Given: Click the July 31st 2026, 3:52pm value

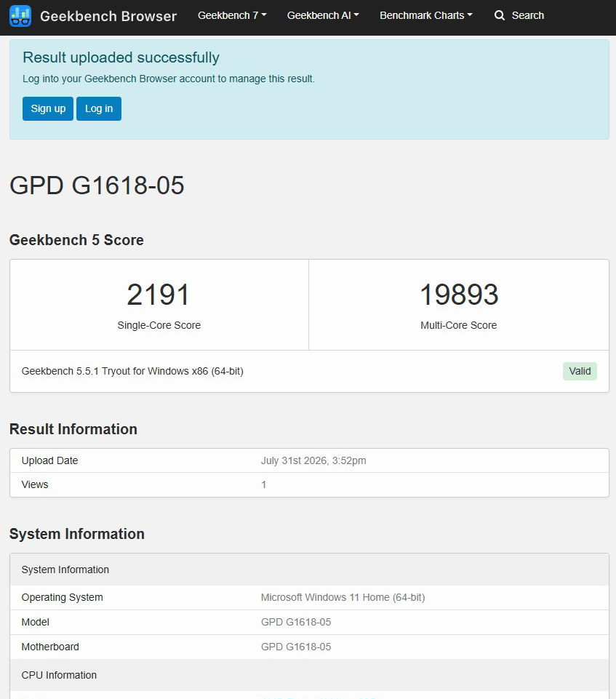Looking at the screenshot, I should (x=313, y=460).
